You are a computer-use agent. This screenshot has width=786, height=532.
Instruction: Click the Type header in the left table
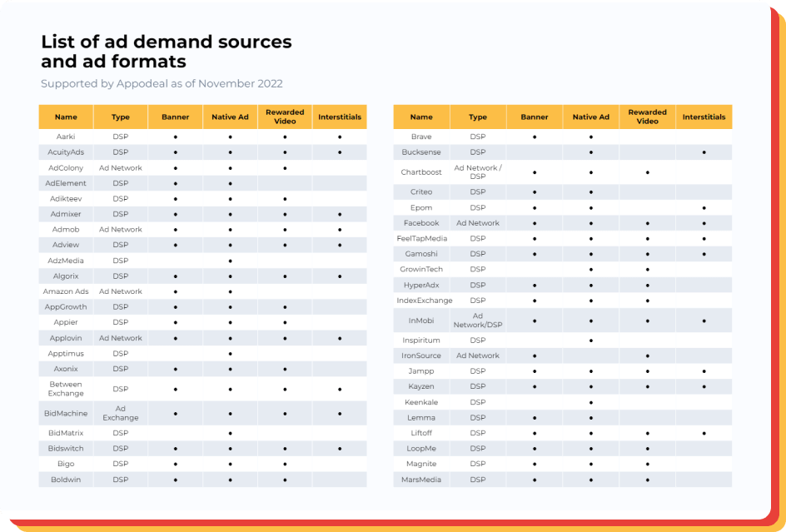(x=121, y=117)
